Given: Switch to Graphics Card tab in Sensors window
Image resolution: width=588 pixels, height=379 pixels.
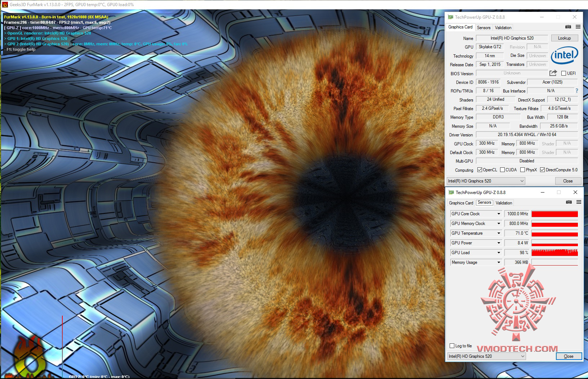Looking at the screenshot, I should coord(461,203).
